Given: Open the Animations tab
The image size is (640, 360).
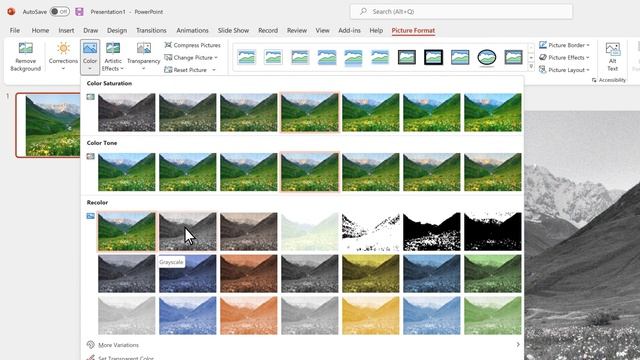Looking at the screenshot, I should [192, 30].
